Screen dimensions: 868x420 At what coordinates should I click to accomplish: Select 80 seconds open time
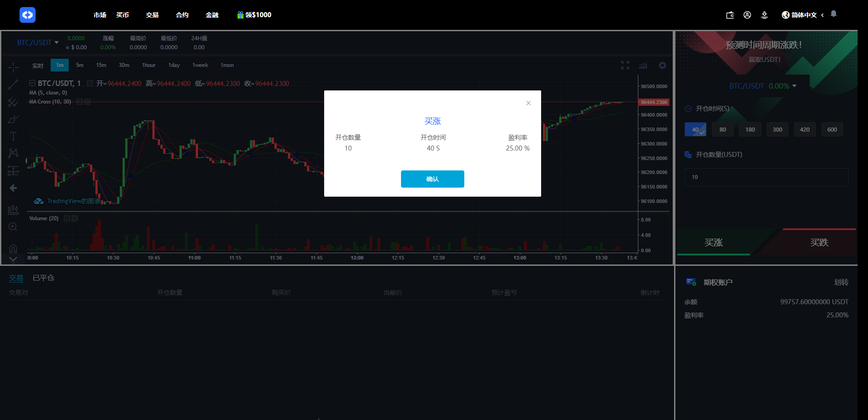tap(722, 129)
